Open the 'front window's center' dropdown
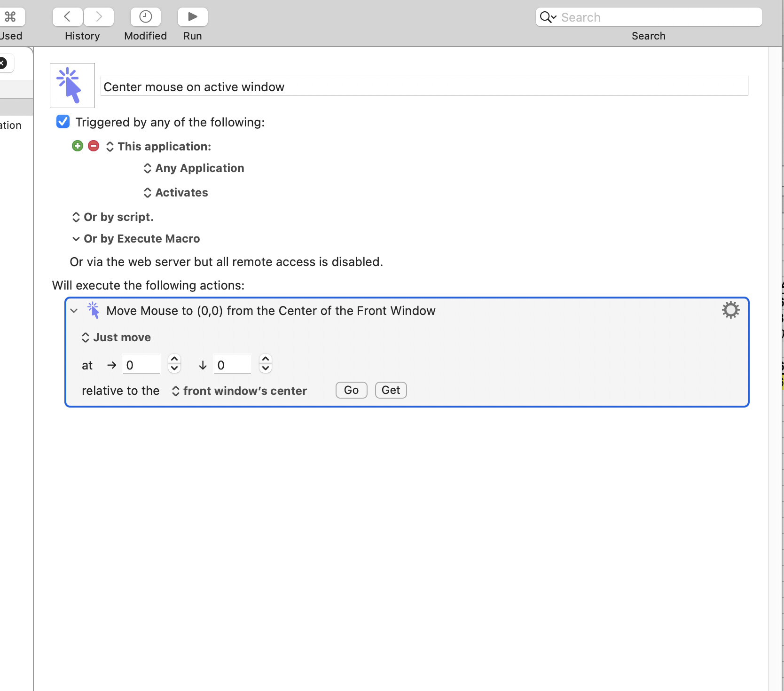 coord(240,391)
